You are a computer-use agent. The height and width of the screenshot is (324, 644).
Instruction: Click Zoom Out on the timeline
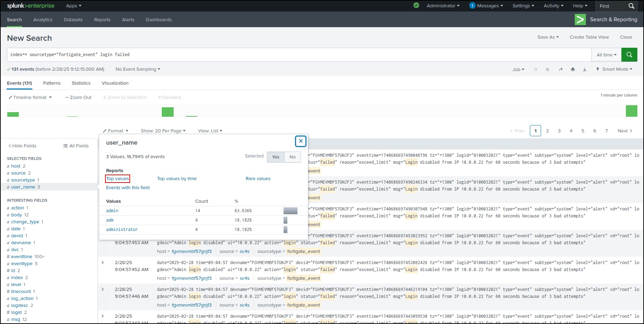click(x=78, y=98)
